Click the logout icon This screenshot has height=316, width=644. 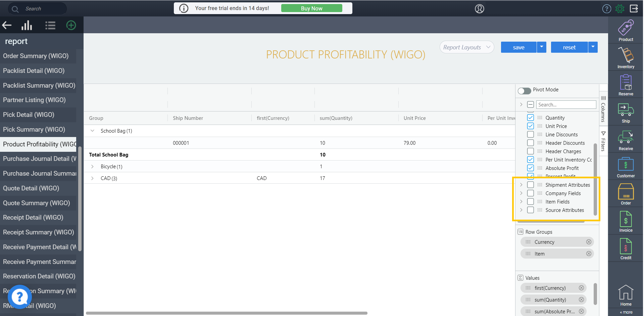tap(634, 8)
